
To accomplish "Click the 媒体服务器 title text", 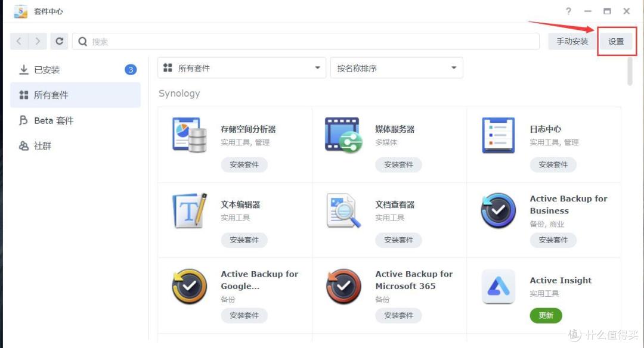I will [x=395, y=129].
